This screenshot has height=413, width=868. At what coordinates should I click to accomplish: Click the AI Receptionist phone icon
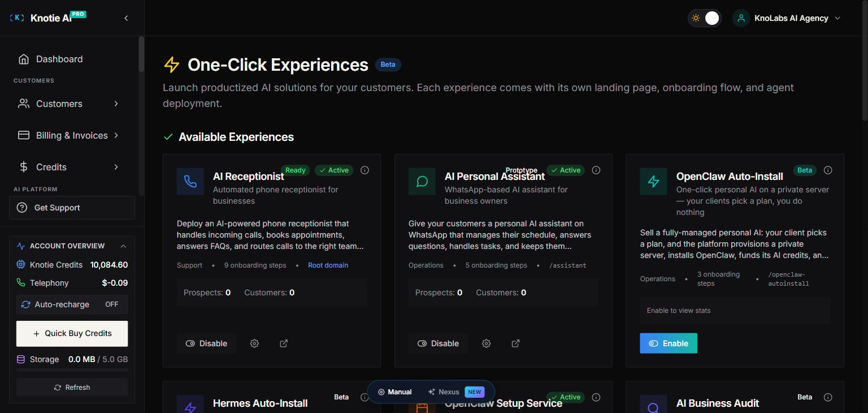click(190, 182)
